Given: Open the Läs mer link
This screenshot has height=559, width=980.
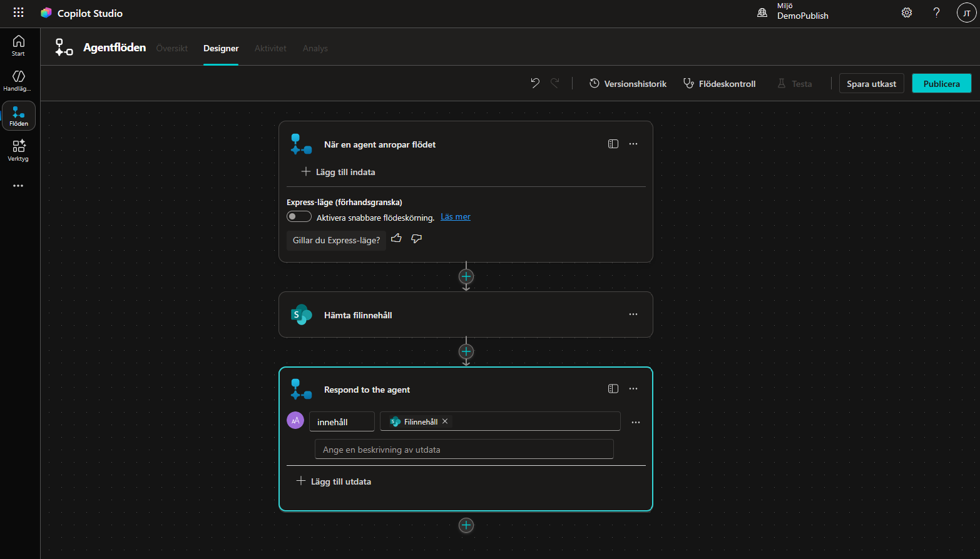Looking at the screenshot, I should point(456,217).
